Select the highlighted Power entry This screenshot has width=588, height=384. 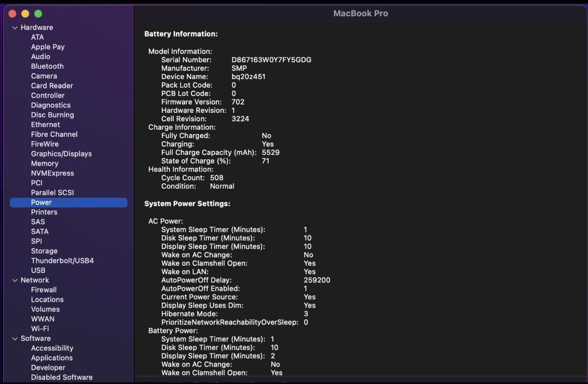tap(69, 203)
